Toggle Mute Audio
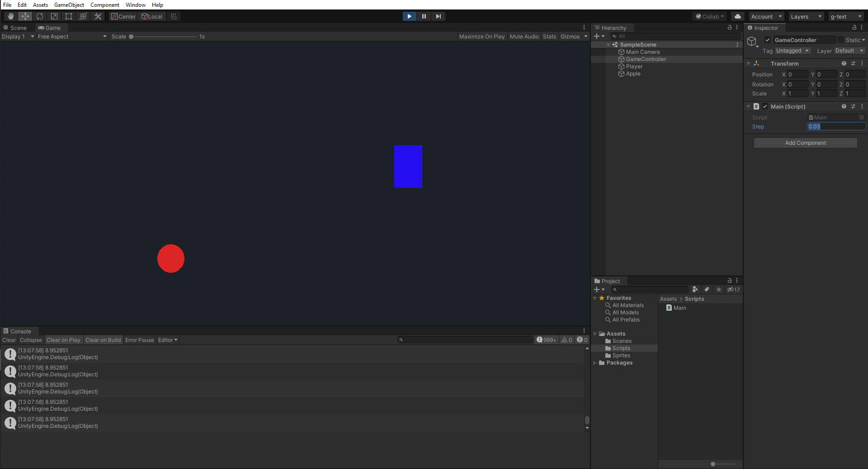Image resolution: width=868 pixels, height=469 pixels. [x=524, y=37]
